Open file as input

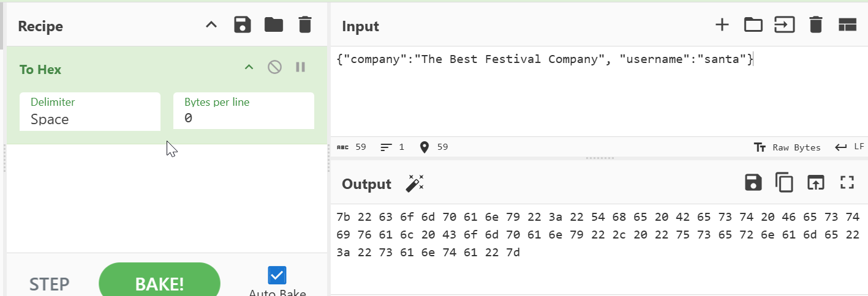(x=784, y=25)
